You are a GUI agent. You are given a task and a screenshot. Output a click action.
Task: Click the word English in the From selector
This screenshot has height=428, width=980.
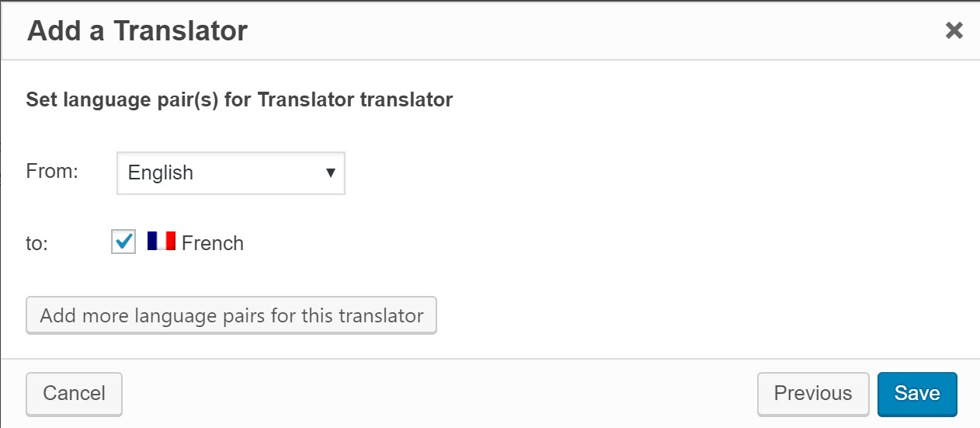(x=161, y=172)
